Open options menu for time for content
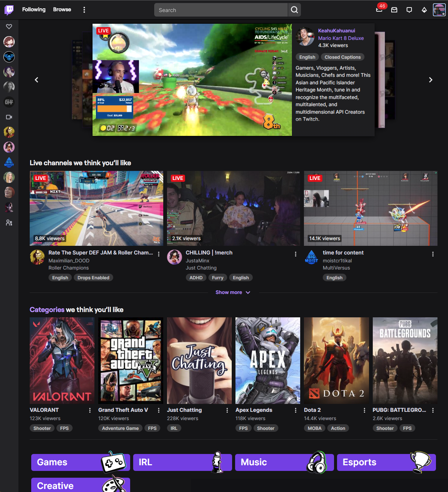448x492 pixels. [x=433, y=254]
